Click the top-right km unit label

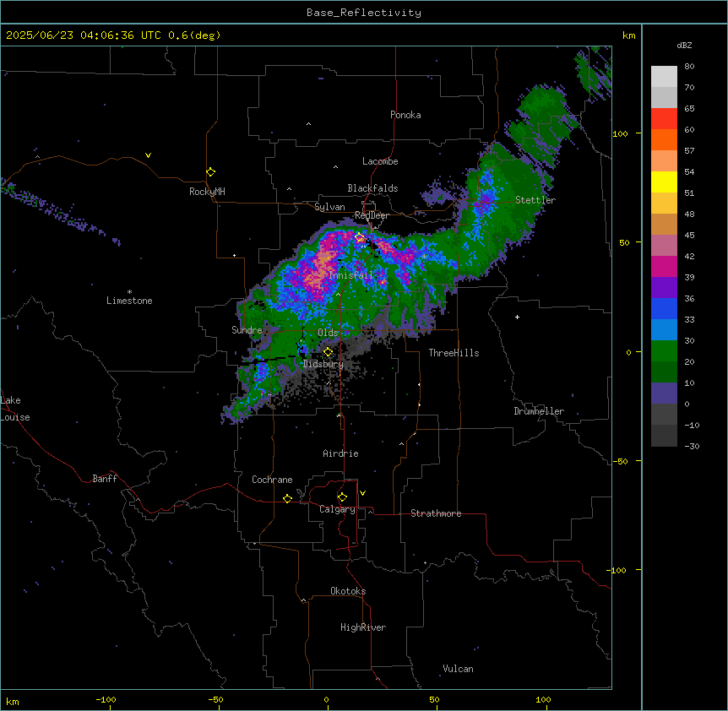click(628, 35)
